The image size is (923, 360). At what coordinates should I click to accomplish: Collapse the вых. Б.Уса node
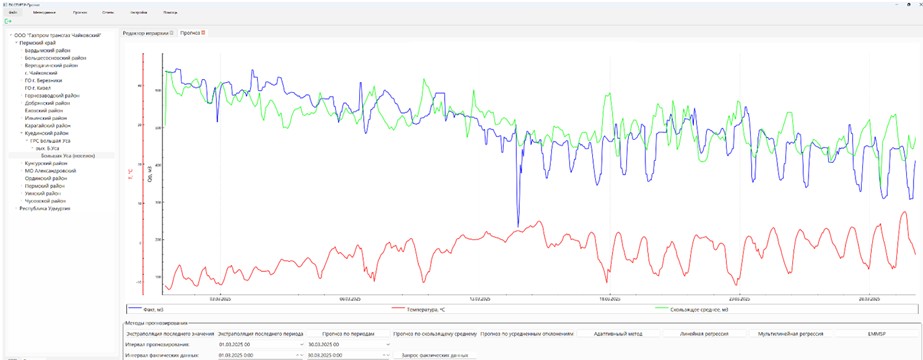(33, 149)
